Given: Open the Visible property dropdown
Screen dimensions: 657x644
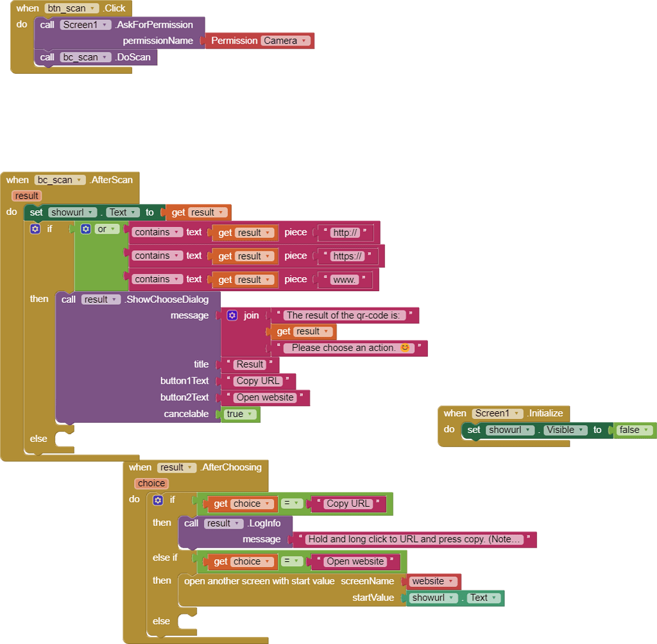Looking at the screenshot, I should tap(565, 430).
